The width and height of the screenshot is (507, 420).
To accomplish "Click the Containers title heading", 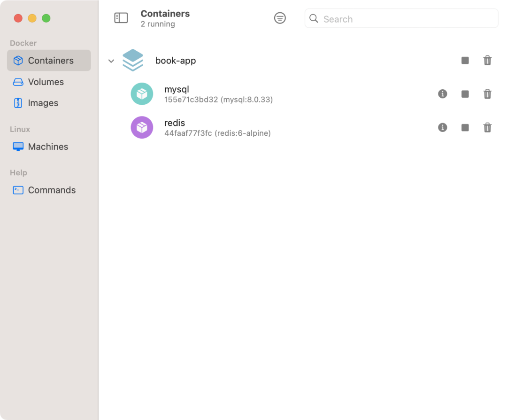I will [165, 14].
